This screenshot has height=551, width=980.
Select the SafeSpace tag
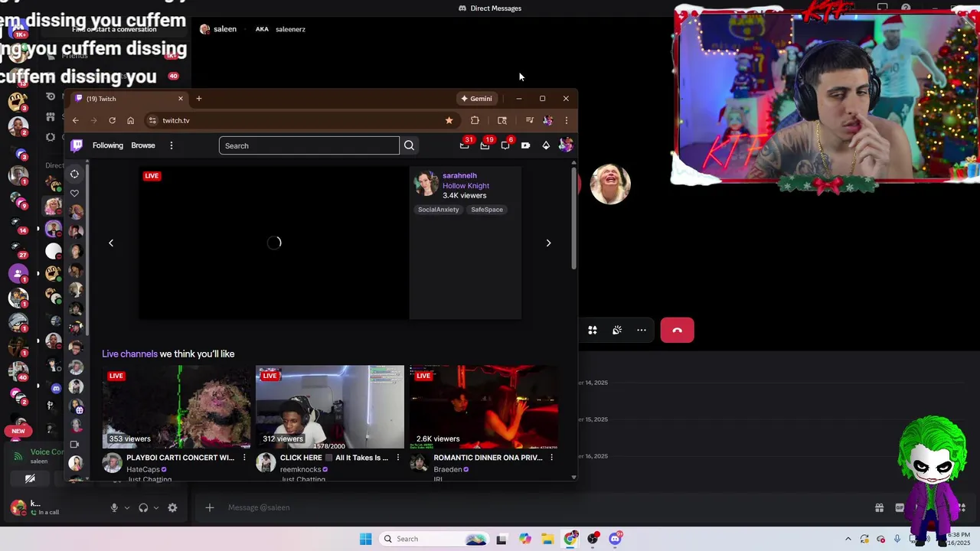coord(487,210)
